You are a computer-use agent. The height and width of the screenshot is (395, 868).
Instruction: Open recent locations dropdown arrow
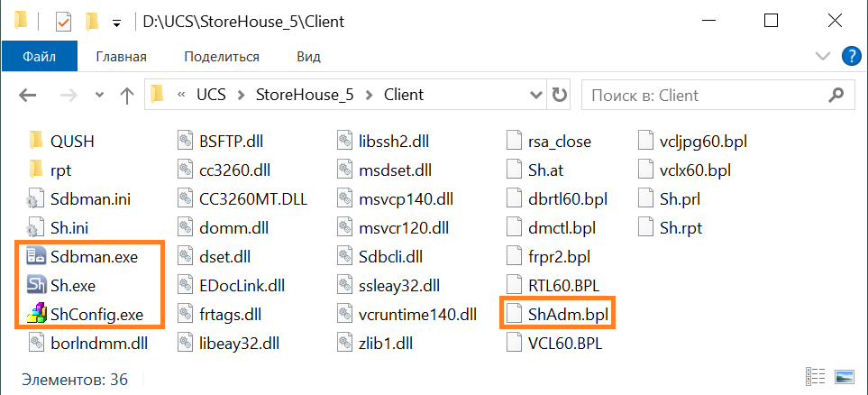tap(99, 95)
